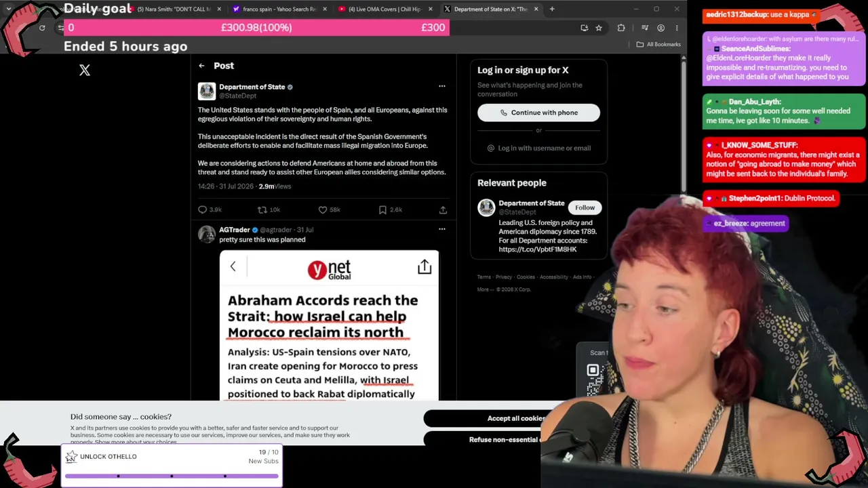Open Department of State avatar in post
The image size is (868, 488).
(207, 91)
